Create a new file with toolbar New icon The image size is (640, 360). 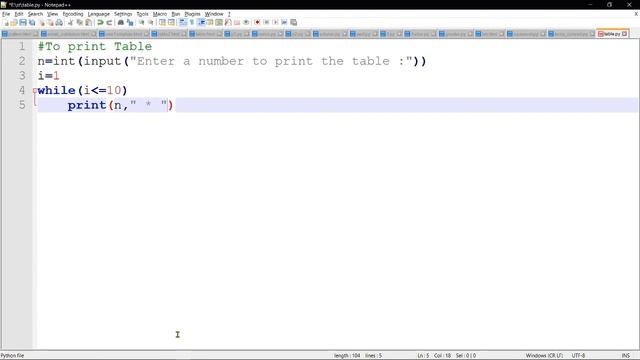[6, 22]
